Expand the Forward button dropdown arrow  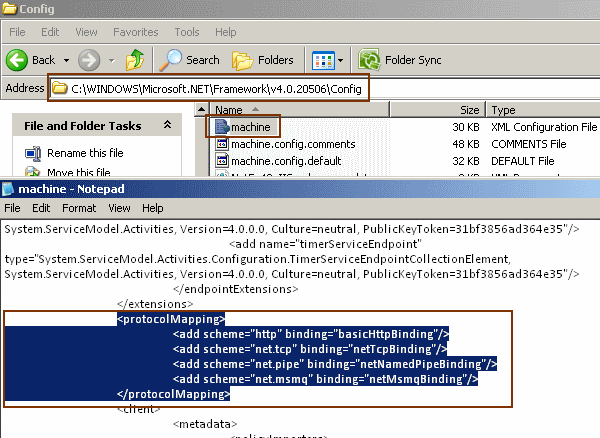pos(110,60)
